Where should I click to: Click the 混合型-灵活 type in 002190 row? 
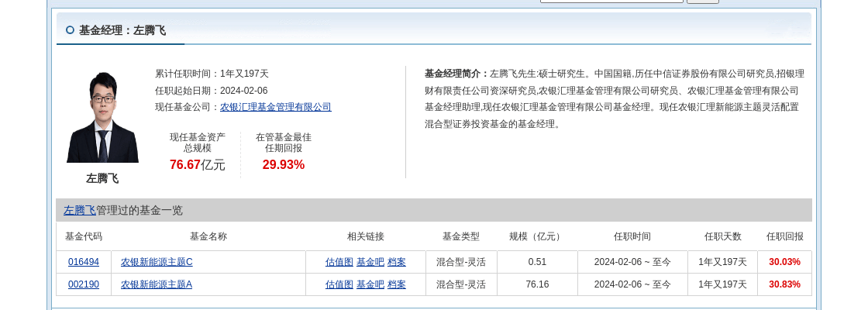coord(460,284)
